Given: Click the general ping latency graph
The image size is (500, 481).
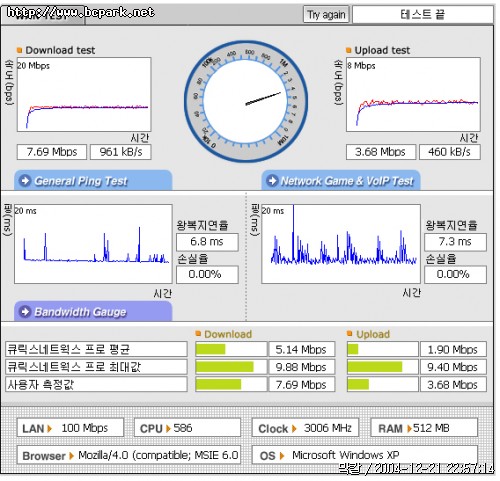Looking at the screenshot, I should [93, 244].
